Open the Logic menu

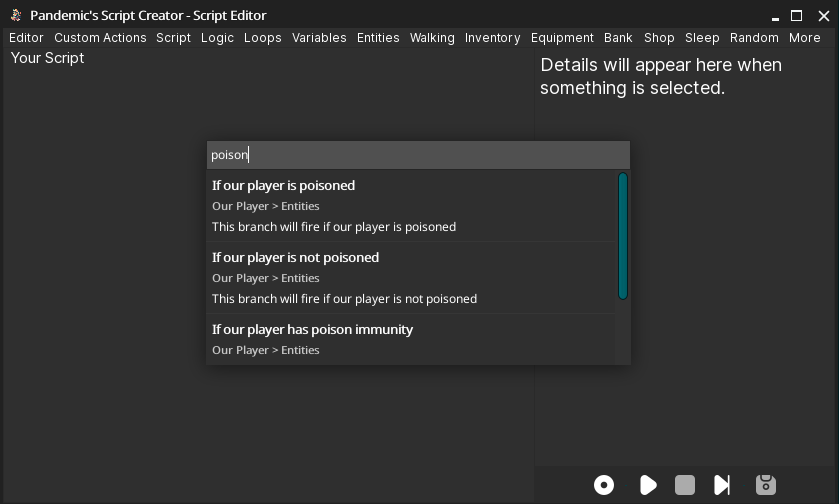click(x=217, y=38)
